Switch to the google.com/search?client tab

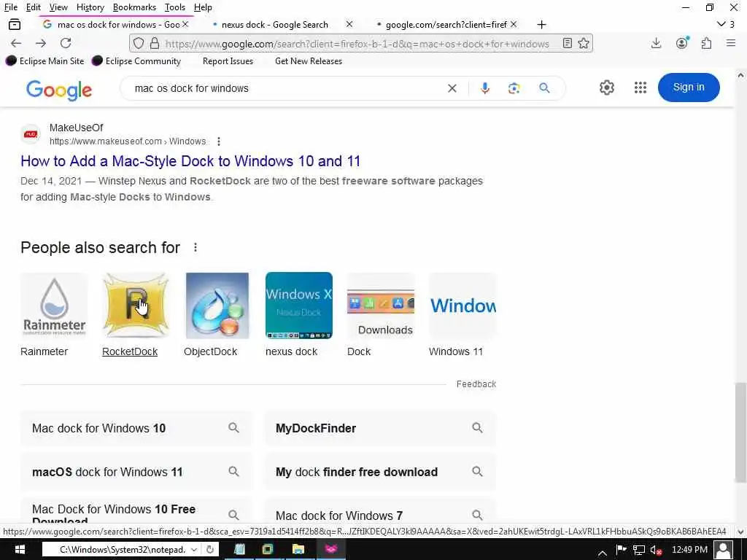(x=446, y=25)
